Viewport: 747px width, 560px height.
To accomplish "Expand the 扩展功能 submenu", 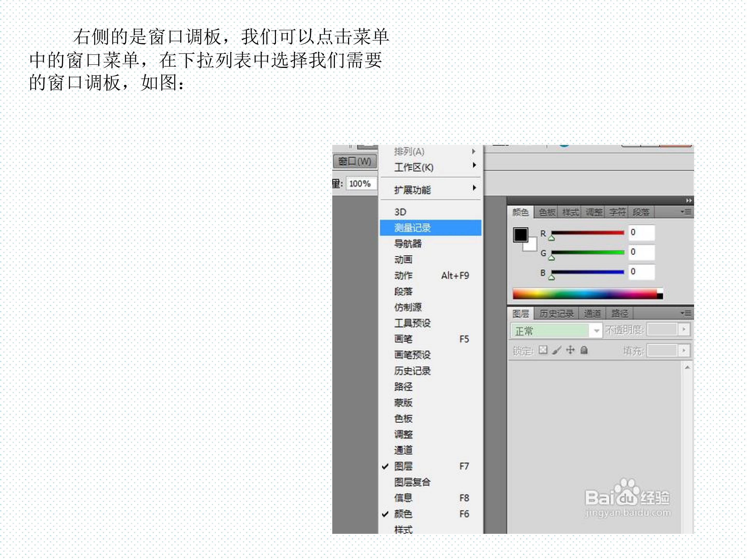I will coord(412,190).
